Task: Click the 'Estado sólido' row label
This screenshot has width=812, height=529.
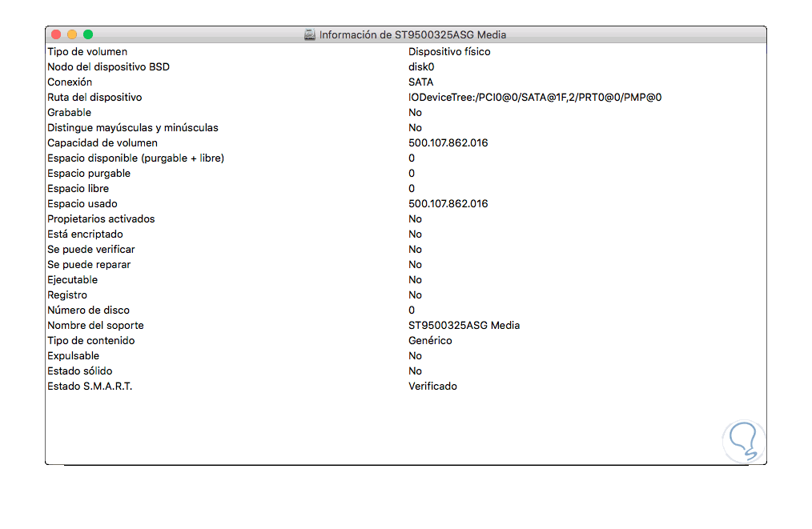Action: tap(80, 371)
